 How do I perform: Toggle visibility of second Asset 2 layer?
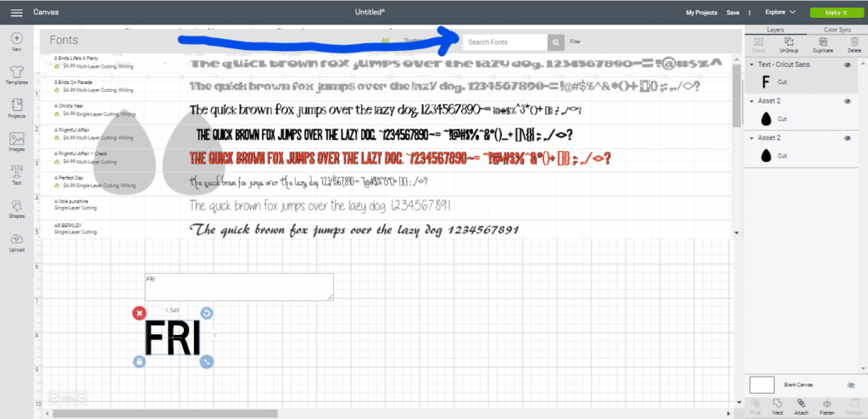pyautogui.click(x=847, y=137)
